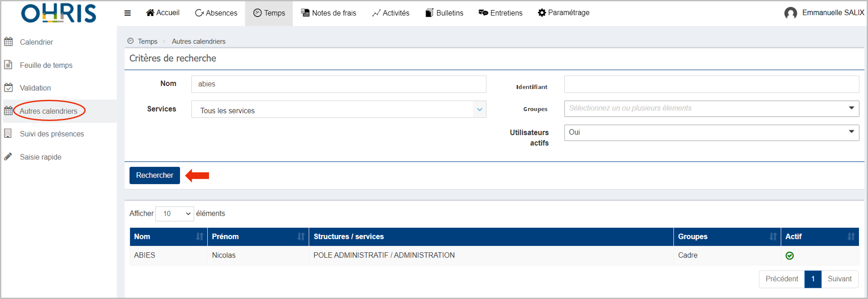This screenshot has height=299, width=868.
Task: Click the Saisie rapide pencil icon
Action: coord(8,156)
